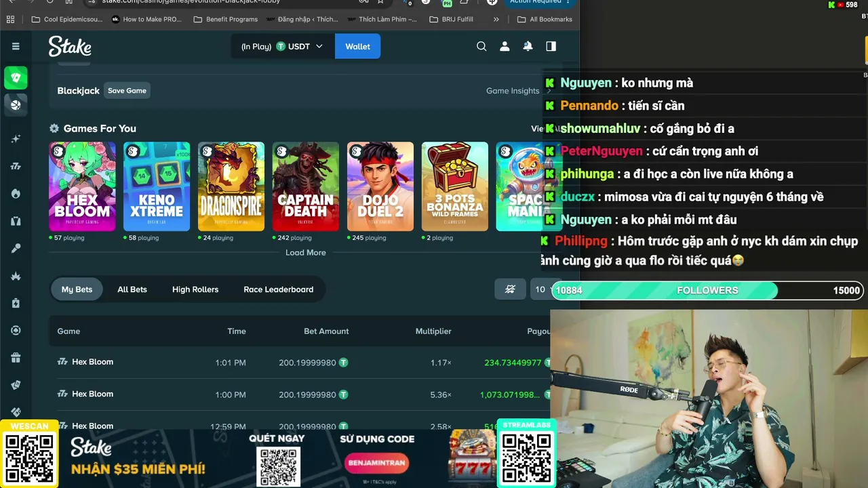Screen dimensions: 868x488
Task: Open the Benefit Programs bookmark folder
Action: coord(225,19)
